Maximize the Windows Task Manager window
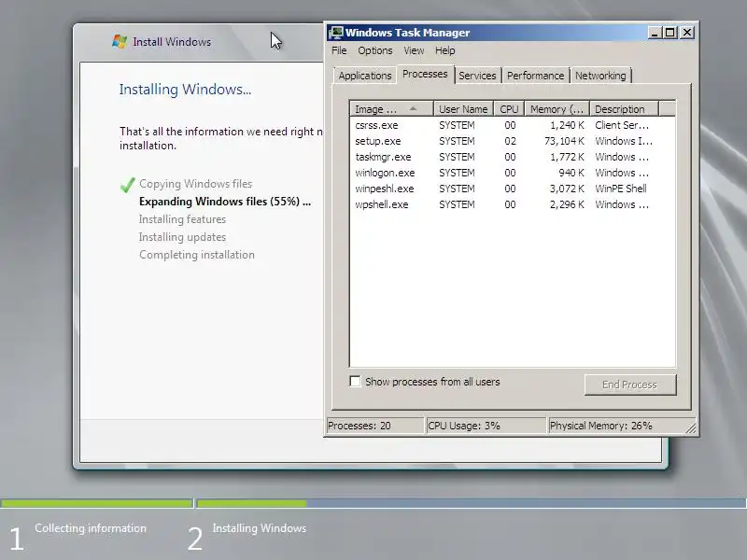The width and height of the screenshot is (747, 560). tap(669, 33)
